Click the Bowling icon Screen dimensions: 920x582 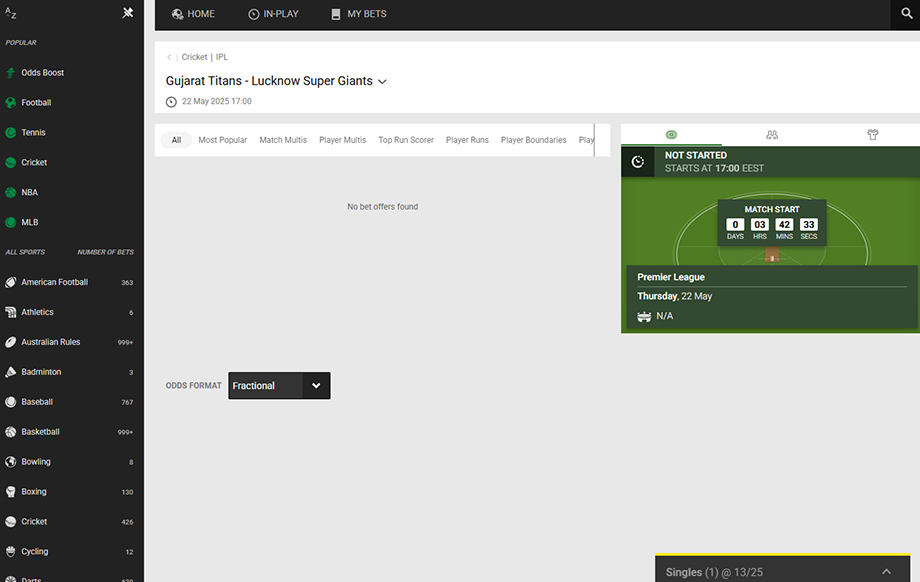pos(11,462)
